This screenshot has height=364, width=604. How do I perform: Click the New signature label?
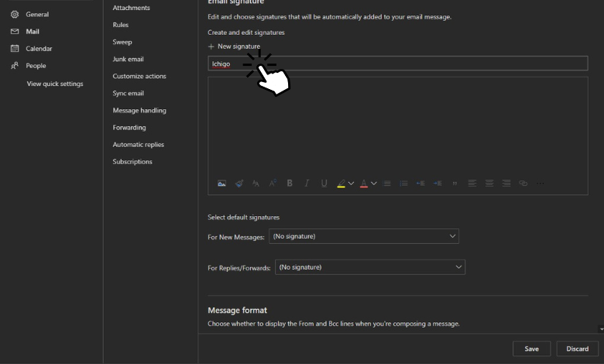[x=239, y=46]
